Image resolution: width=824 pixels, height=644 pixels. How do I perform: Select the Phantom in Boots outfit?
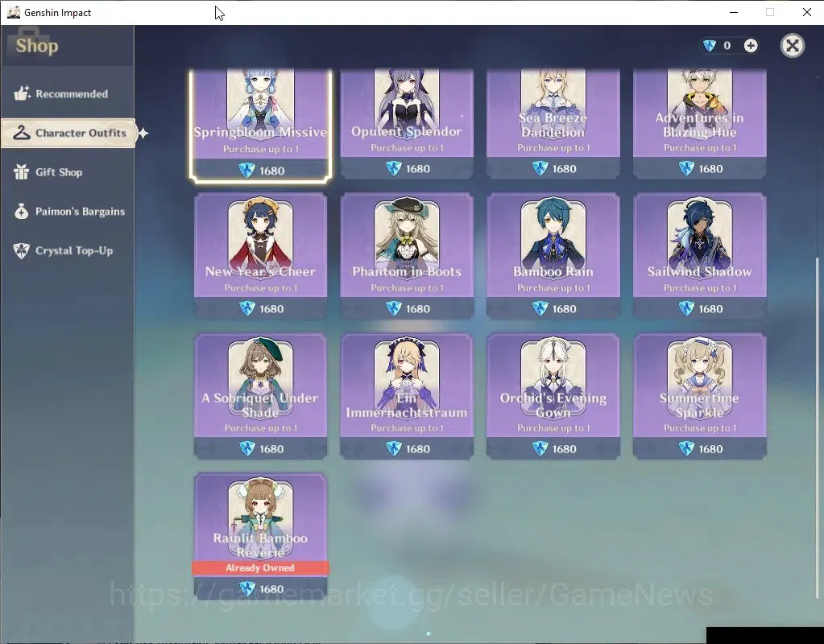[x=407, y=256]
